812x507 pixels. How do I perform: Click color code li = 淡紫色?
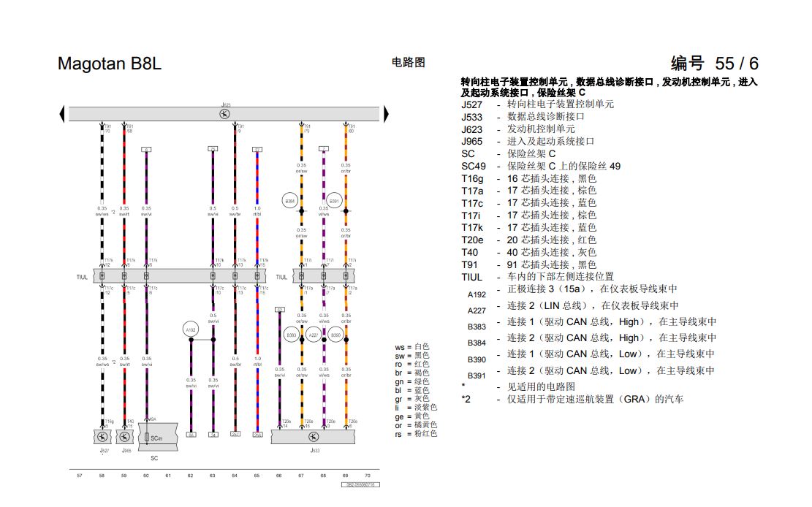[416, 408]
